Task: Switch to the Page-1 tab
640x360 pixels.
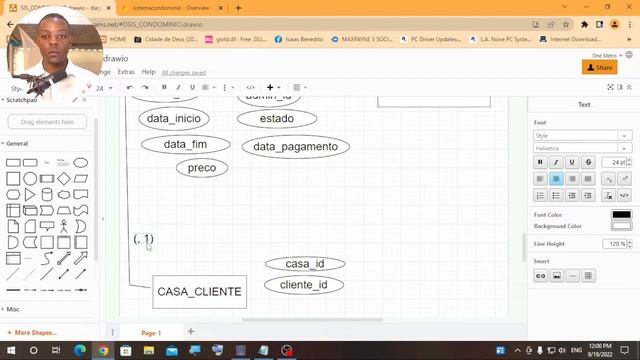Action: coord(151,333)
